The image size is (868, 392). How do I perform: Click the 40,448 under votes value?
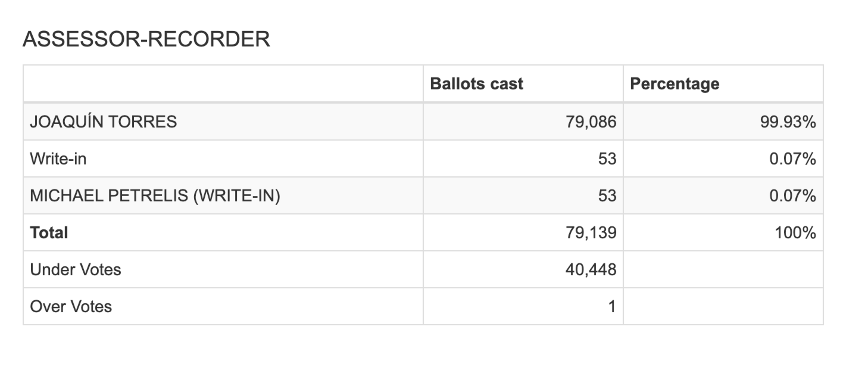591,270
